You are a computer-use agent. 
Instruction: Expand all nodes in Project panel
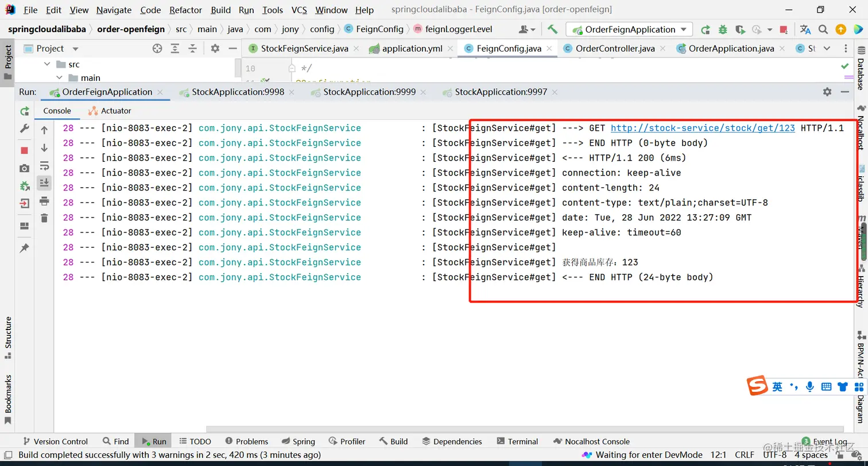point(175,49)
